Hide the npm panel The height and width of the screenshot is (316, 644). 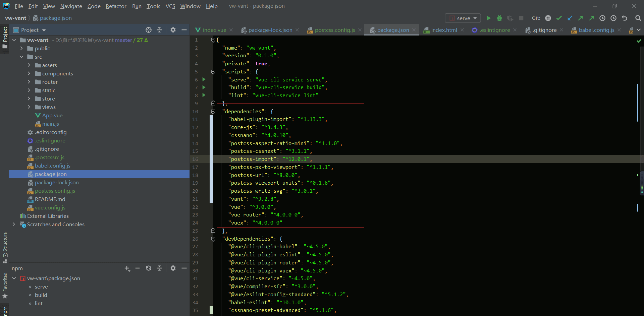184,268
